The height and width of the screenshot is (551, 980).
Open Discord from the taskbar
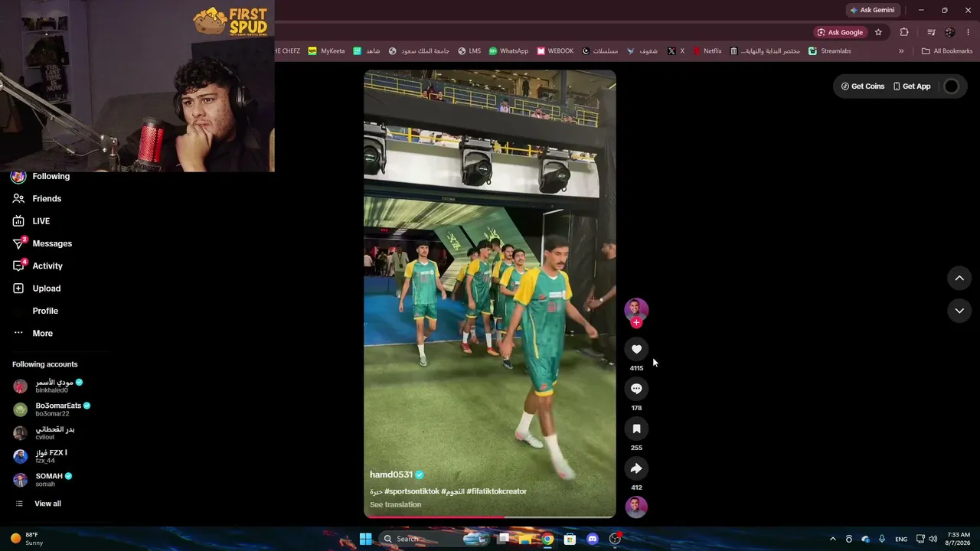[x=592, y=539]
